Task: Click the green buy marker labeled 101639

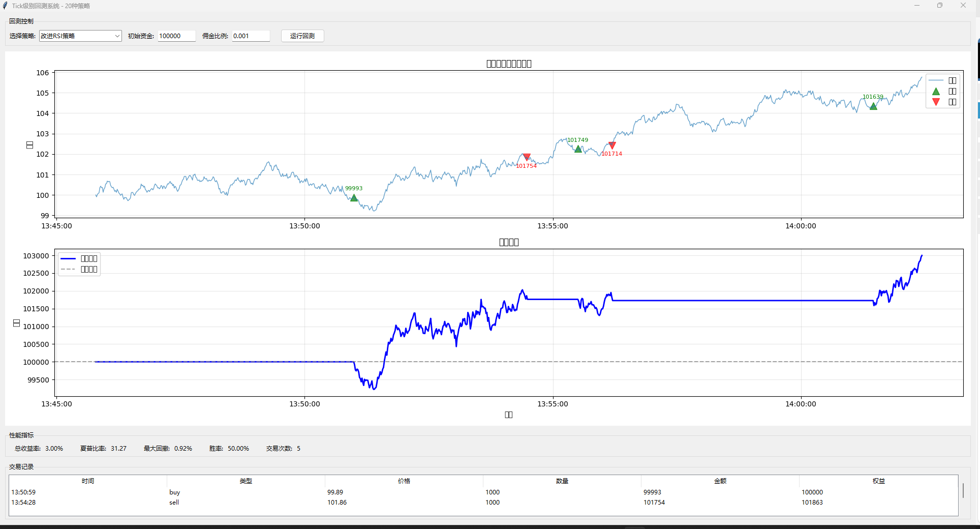Action: [873, 106]
